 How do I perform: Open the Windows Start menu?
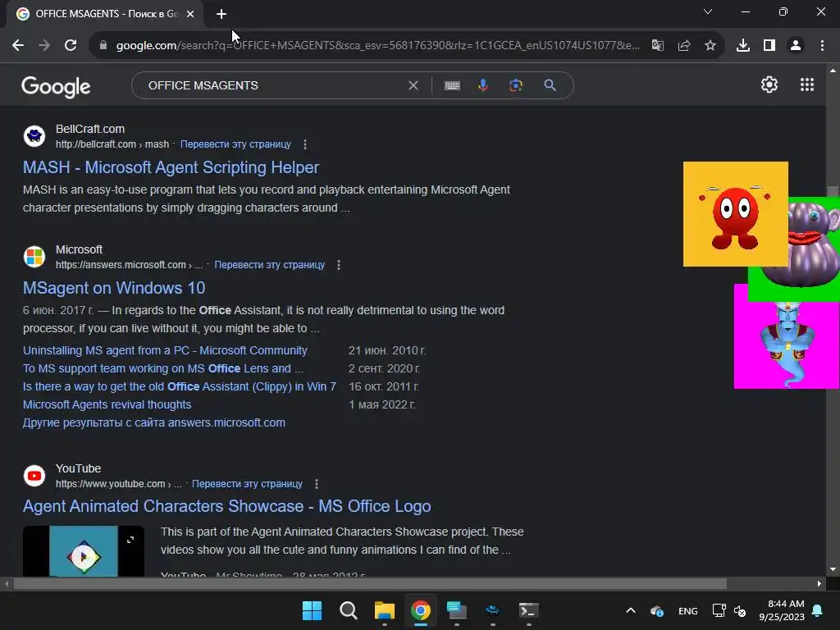312,610
